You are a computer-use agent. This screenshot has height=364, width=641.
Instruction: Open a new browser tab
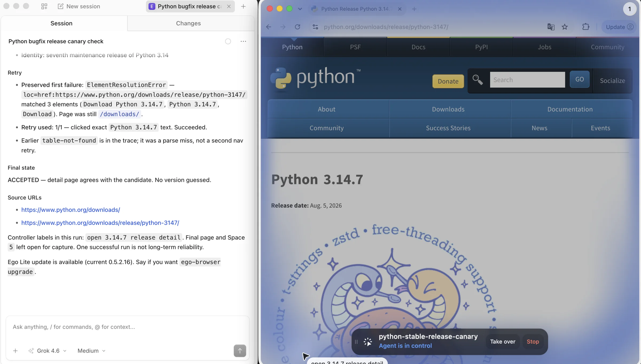[414, 9]
